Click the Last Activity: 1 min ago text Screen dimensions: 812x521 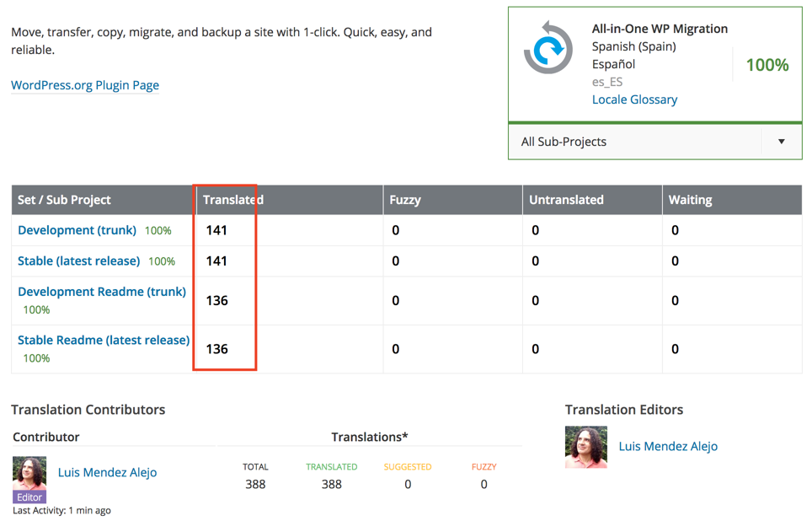point(61,511)
